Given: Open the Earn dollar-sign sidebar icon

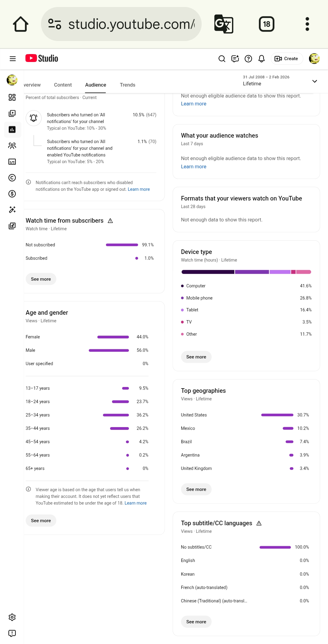Looking at the screenshot, I should pyautogui.click(x=12, y=194).
